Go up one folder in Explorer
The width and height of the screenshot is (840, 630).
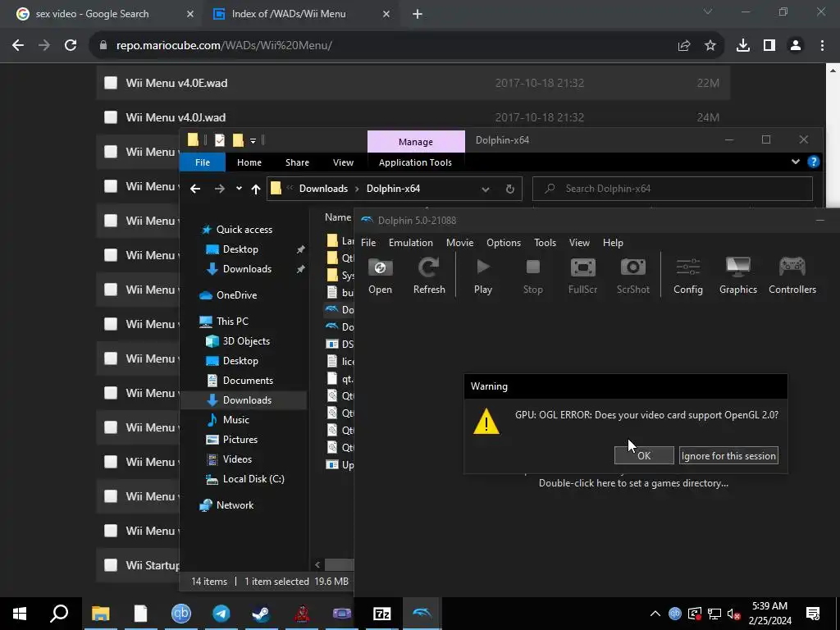click(256, 189)
